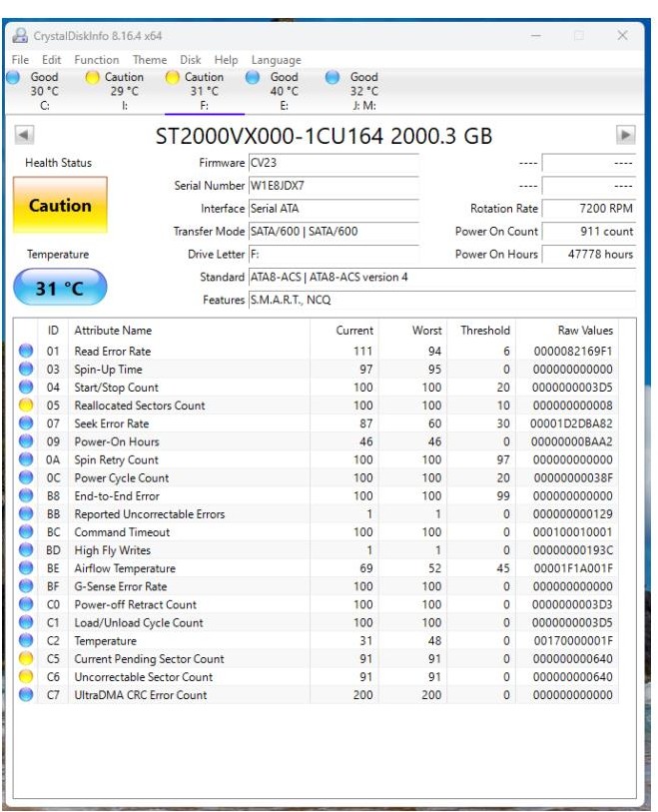Click the CrystalDiskInfo app icon in title bar
The image size is (658, 812).
pyautogui.click(x=20, y=36)
